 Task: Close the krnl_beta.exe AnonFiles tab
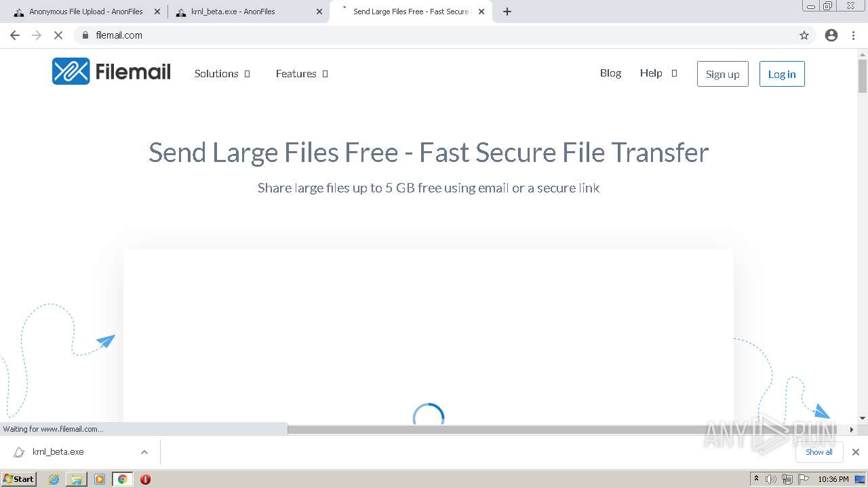[x=319, y=12]
